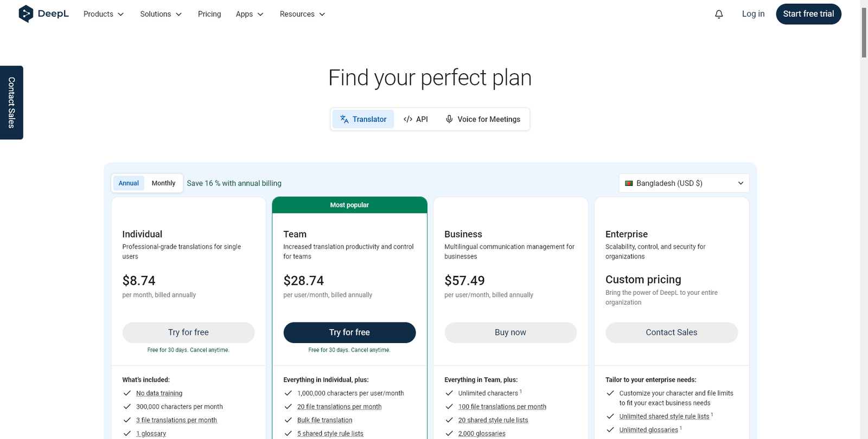Click checkmark beside Unlimited characters
Image resolution: width=868 pixels, height=439 pixels.
[x=449, y=393]
